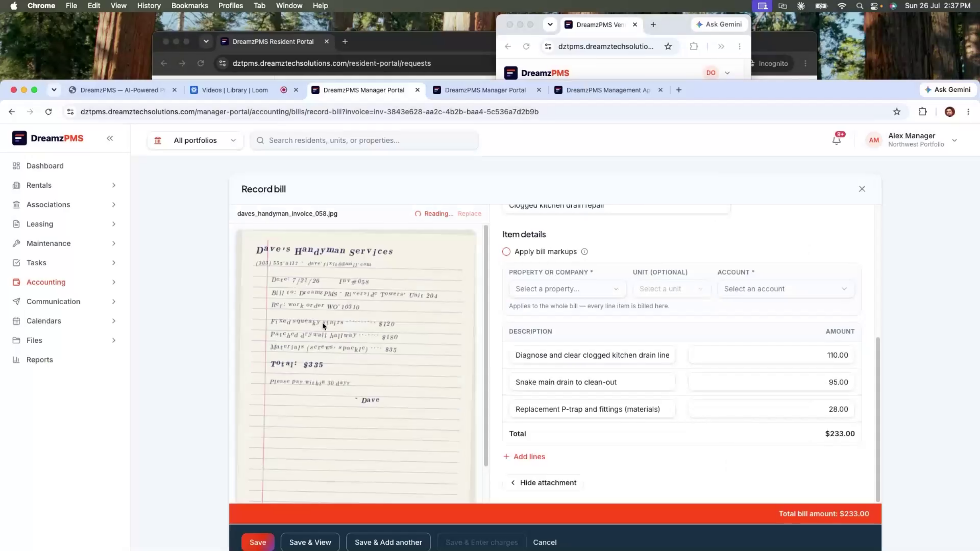This screenshot has width=980, height=551.
Task: Switch to DreamzPMS AI-Powered tab
Action: point(122,90)
